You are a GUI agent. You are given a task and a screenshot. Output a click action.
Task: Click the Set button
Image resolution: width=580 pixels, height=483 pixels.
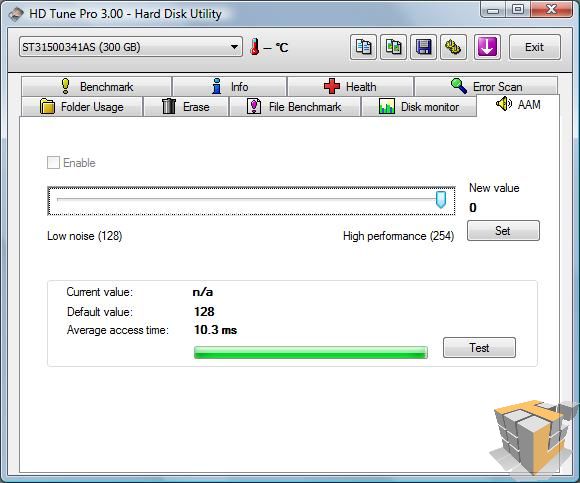pyautogui.click(x=503, y=231)
